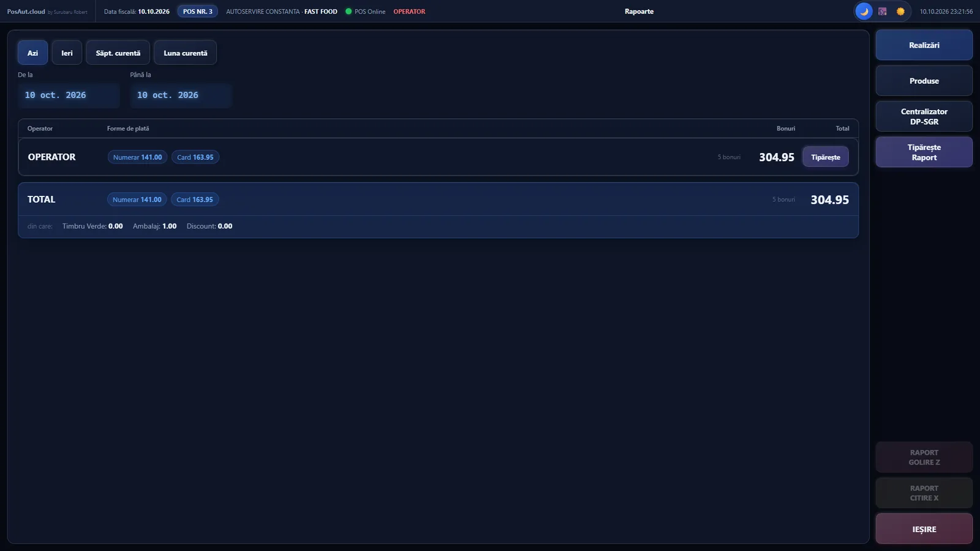
Task: Click the PosAut.cloud logo text
Action: pyautogui.click(x=26, y=12)
